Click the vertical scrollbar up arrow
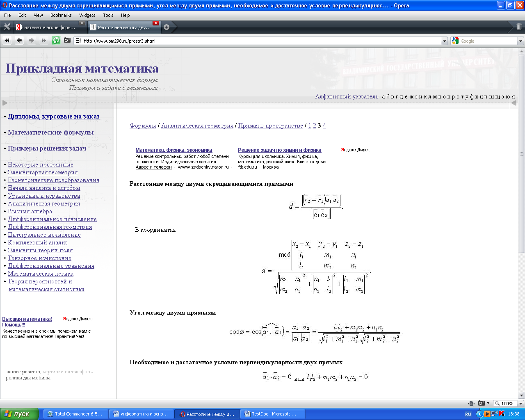The width and height of the screenshot is (525, 420). point(521,51)
